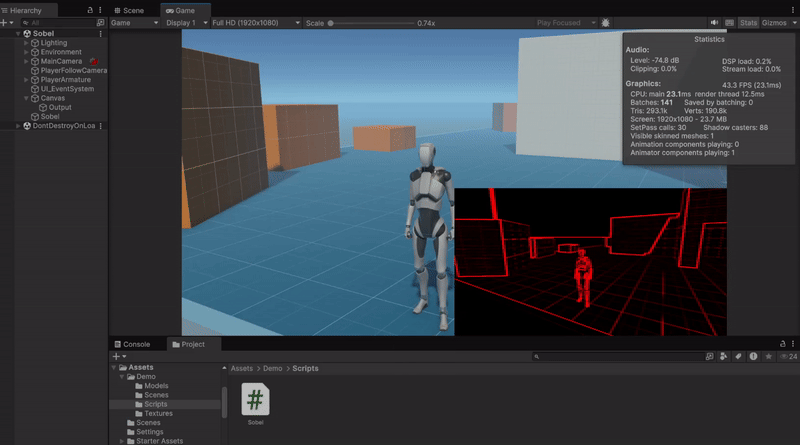The image size is (800, 445).
Task: Collapse the Assets folder in the Project tree
Action: pos(114,367)
